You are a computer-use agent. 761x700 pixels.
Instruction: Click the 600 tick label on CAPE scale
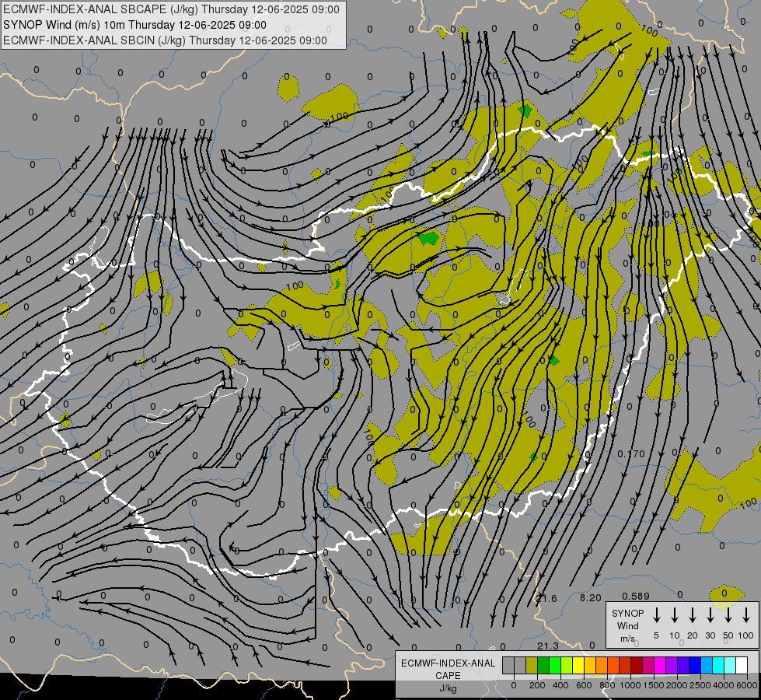[584, 685]
